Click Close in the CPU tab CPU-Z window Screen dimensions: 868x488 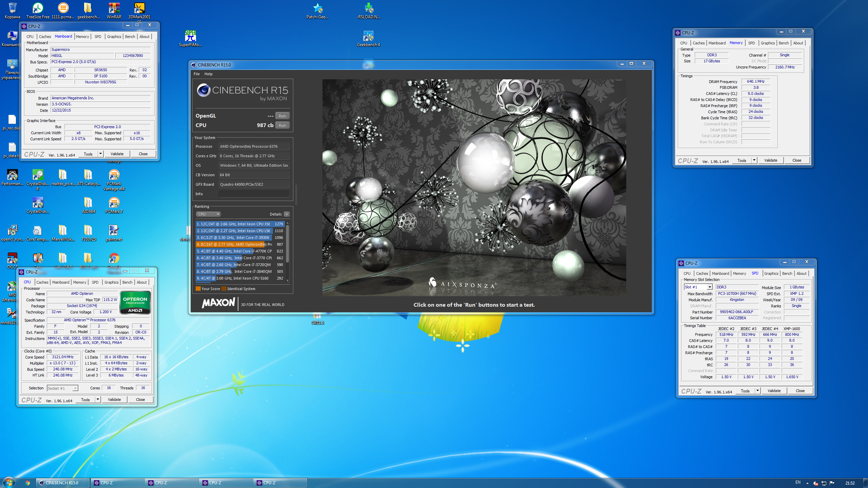click(140, 400)
